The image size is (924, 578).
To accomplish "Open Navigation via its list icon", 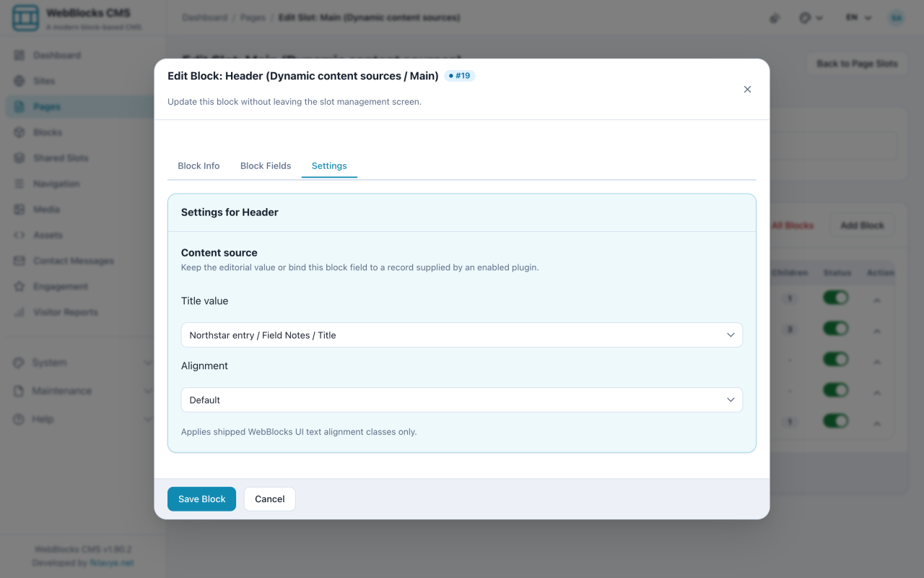I will (x=19, y=184).
